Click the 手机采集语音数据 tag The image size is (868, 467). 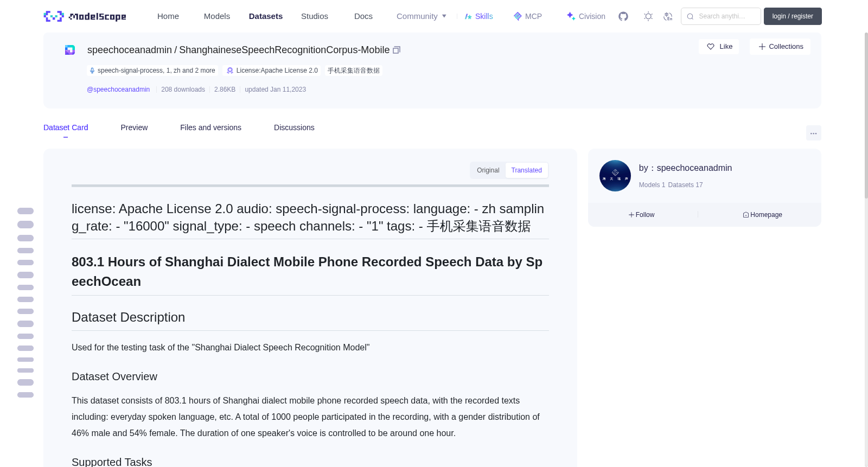(x=354, y=71)
